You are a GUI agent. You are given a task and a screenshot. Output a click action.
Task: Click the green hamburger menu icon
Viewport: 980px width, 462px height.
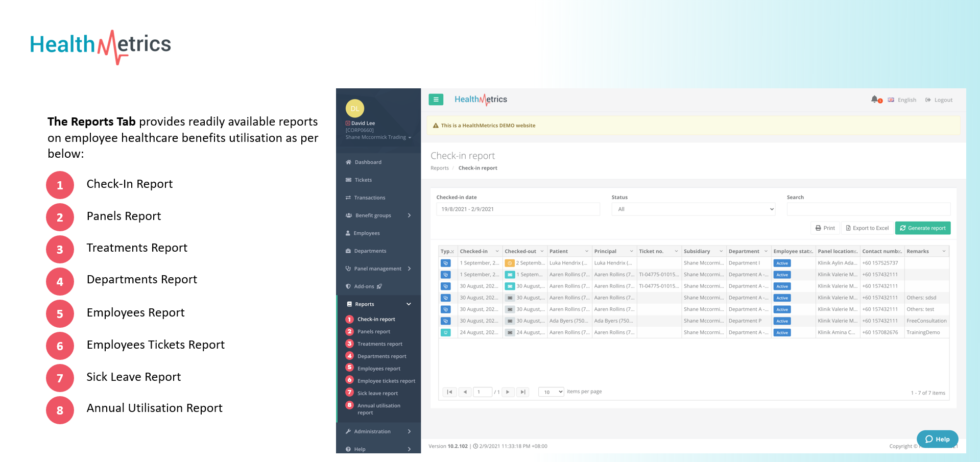point(436,100)
